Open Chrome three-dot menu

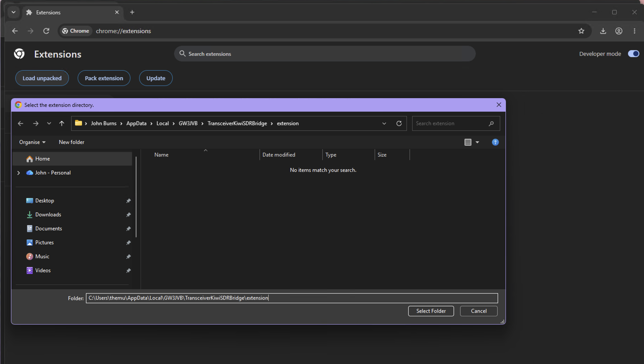(x=634, y=31)
